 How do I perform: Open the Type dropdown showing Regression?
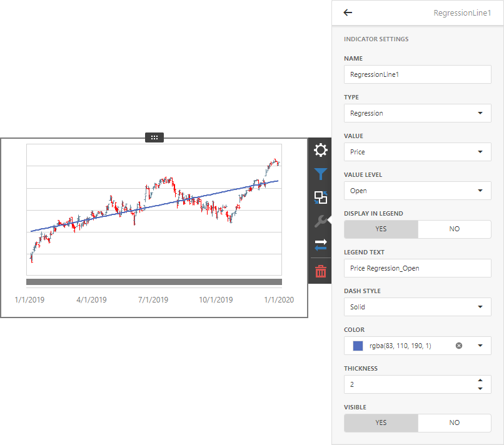(x=417, y=113)
